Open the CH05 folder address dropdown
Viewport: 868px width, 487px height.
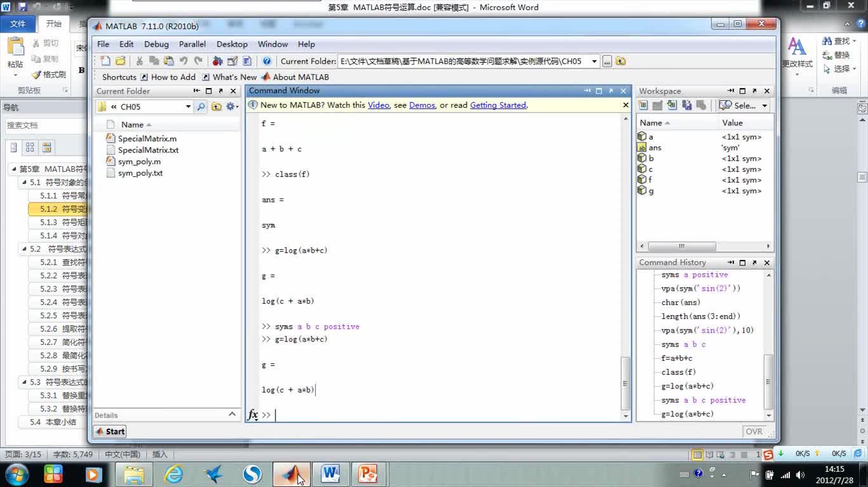188,107
